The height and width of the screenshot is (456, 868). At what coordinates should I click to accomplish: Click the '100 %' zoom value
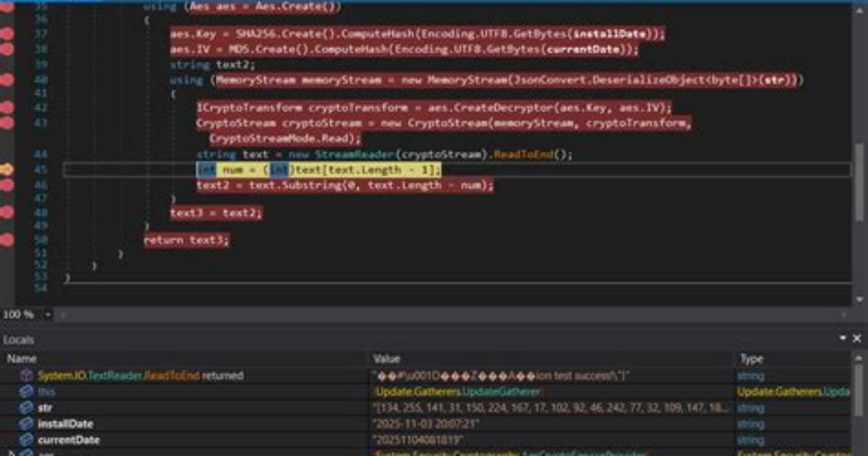pyautogui.click(x=19, y=314)
